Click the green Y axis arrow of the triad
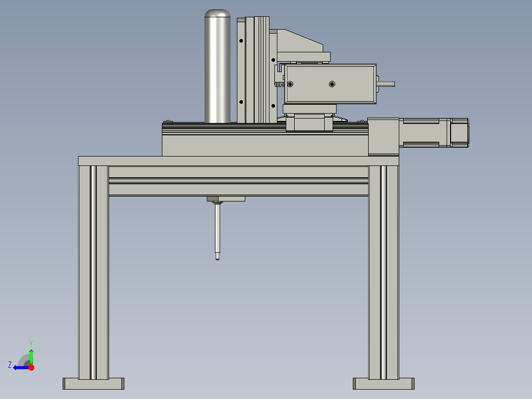This screenshot has height=399, width=532. (31, 356)
